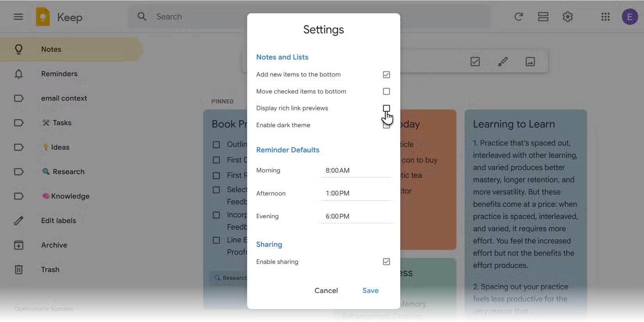
Task: Click the label icon beside Knowledge
Action: 19,196
